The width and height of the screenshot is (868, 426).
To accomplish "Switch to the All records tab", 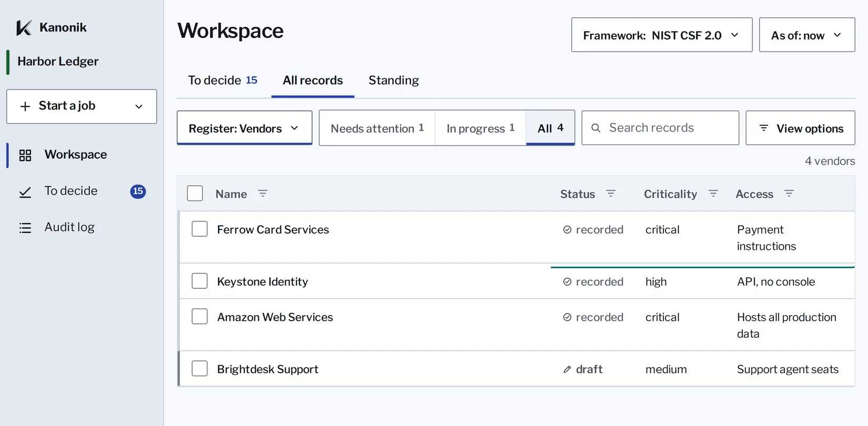I will click(313, 80).
